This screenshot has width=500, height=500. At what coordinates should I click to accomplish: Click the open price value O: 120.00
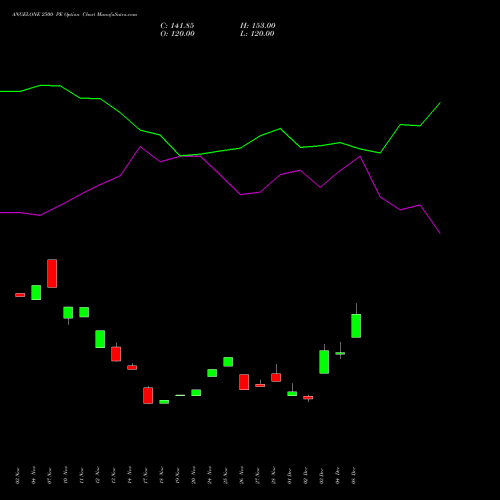point(177,34)
